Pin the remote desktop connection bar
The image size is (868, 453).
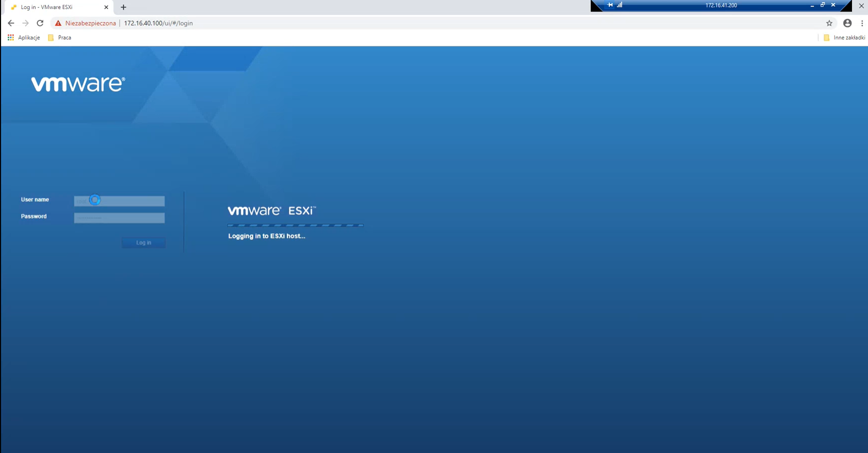pos(610,5)
